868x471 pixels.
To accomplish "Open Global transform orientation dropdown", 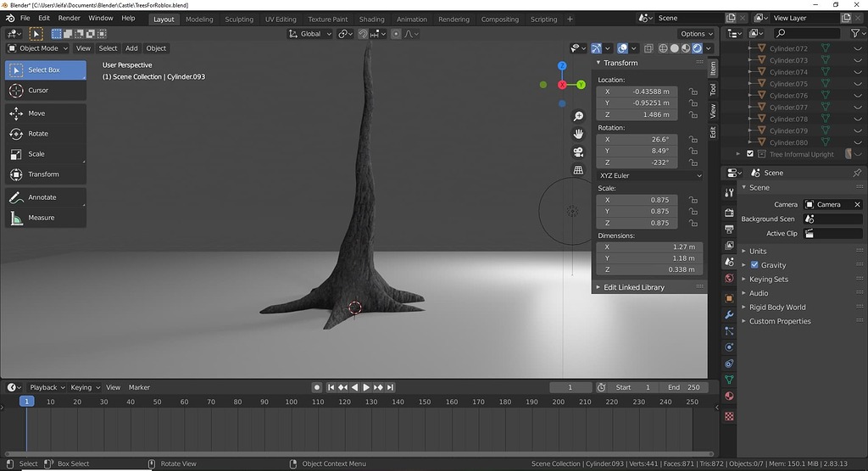I will (x=310, y=34).
